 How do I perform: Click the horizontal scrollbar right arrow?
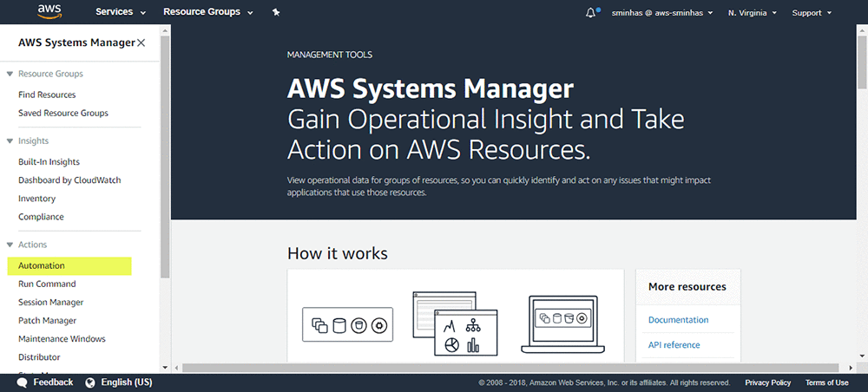[x=852, y=368]
